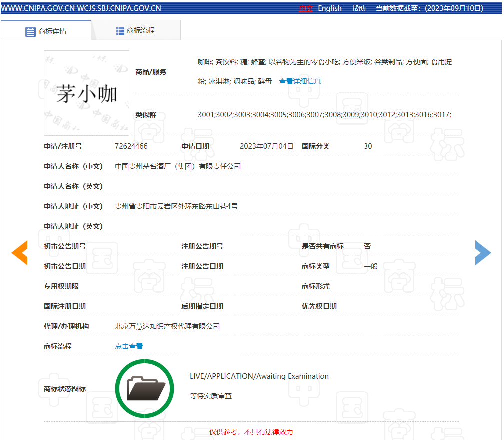The width and height of the screenshot is (504, 440).
Task: Click the applicant name 中国贵州茅台酒厂（集团）有限责任公司
Action: pos(178,166)
